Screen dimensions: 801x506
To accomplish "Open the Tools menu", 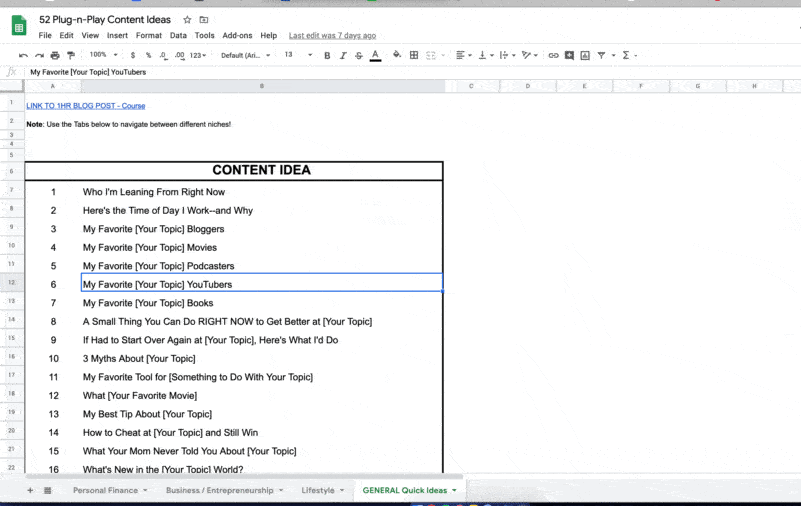I will (x=204, y=35).
